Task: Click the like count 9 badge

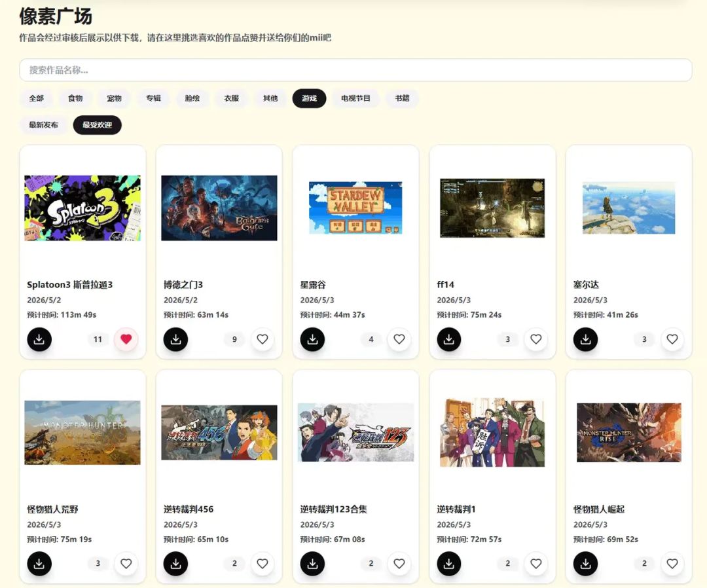Action: [x=234, y=339]
